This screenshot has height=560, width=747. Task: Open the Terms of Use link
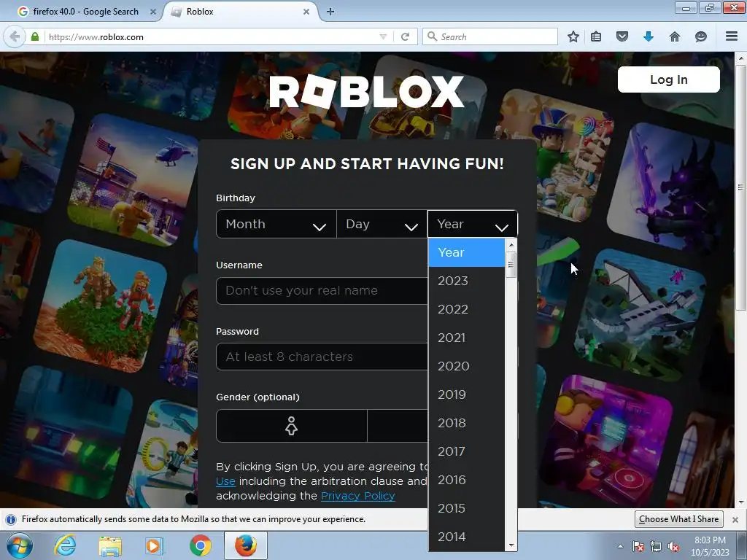point(225,481)
